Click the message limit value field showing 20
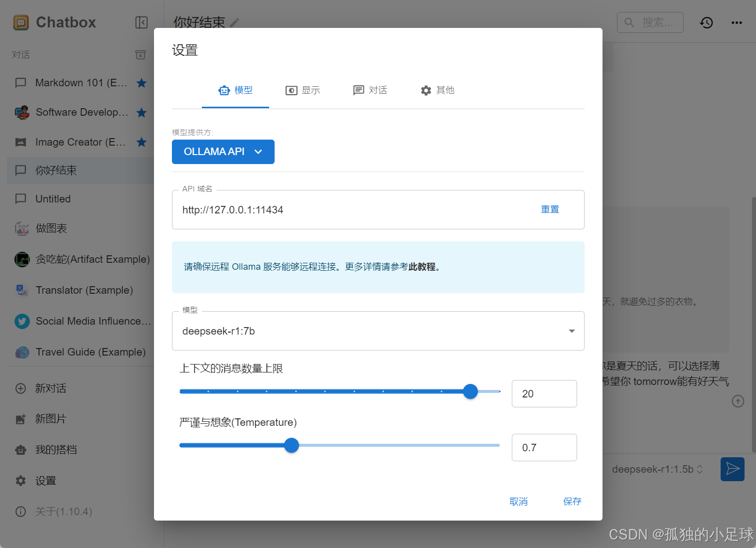 tap(544, 394)
